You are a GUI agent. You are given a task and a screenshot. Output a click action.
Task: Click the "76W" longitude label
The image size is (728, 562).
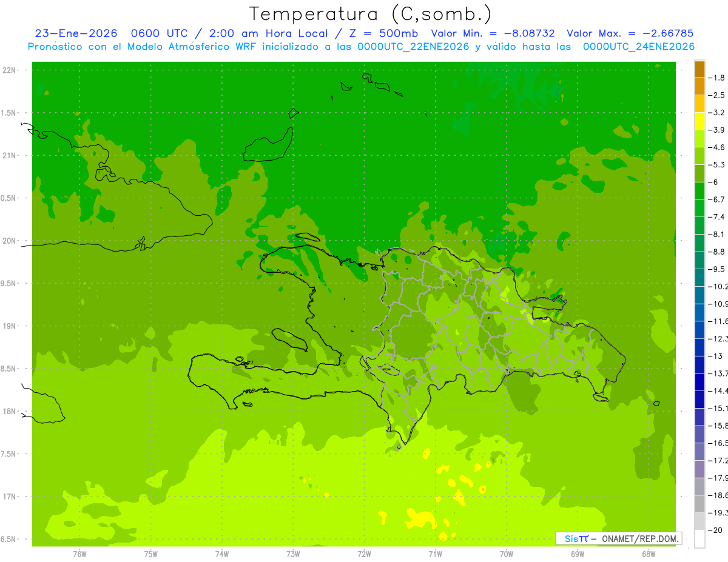pos(79,554)
